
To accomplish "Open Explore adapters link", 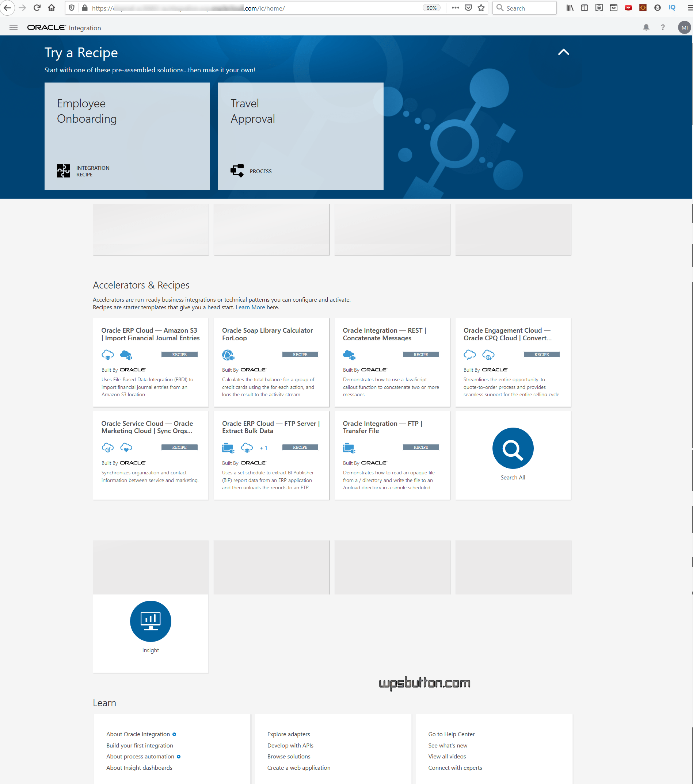I will 289,734.
